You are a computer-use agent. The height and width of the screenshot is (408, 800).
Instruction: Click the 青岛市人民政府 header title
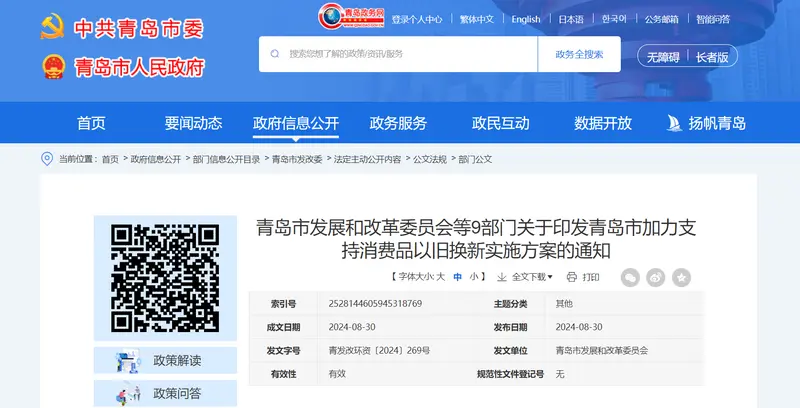pyautogui.click(x=140, y=67)
